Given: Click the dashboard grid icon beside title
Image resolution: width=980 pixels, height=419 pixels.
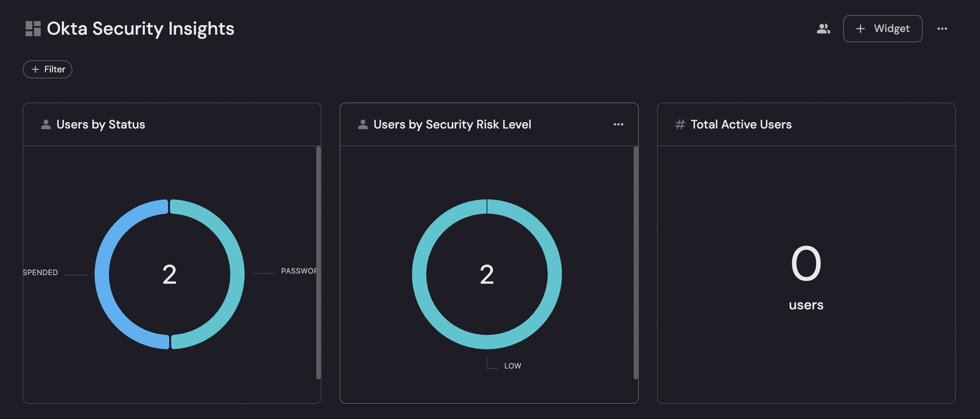Looking at the screenshot, I should (x=33, y=29).
